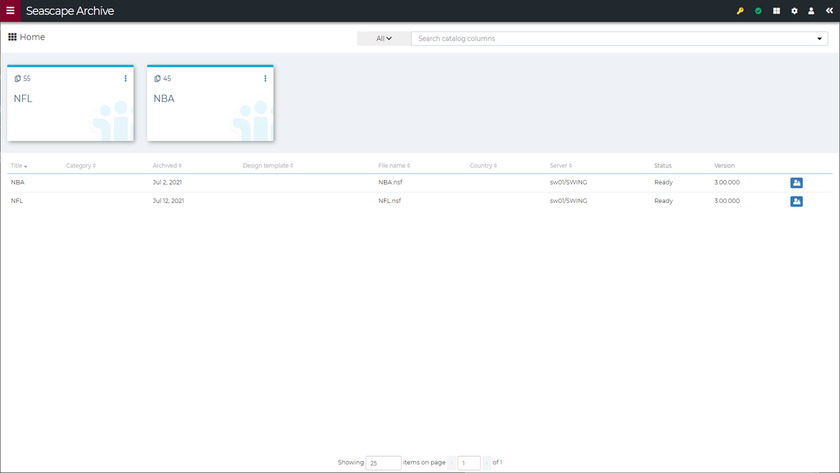Go to previous page arrow
The image size is (840, 473).
click(452, 463)
